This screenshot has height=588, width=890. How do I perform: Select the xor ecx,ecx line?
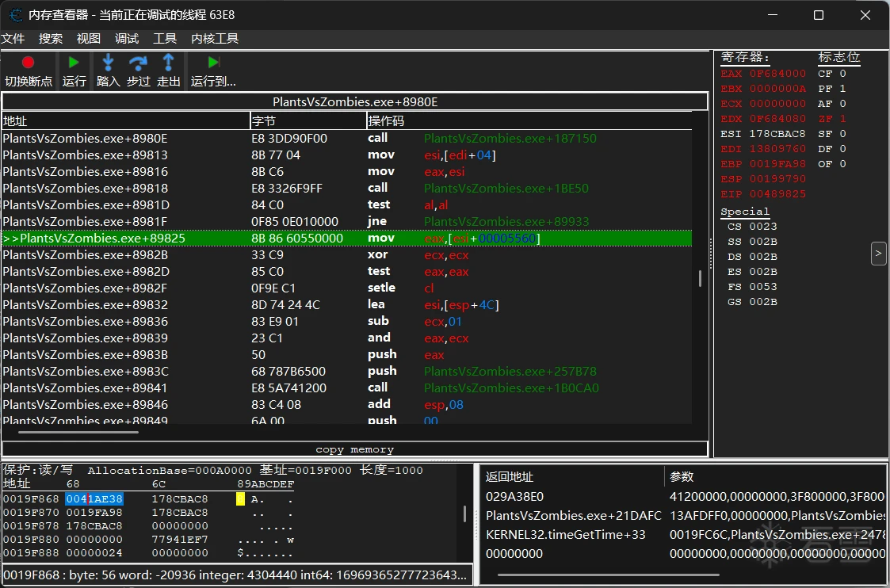pyautogui.click(x=347, y=255)
